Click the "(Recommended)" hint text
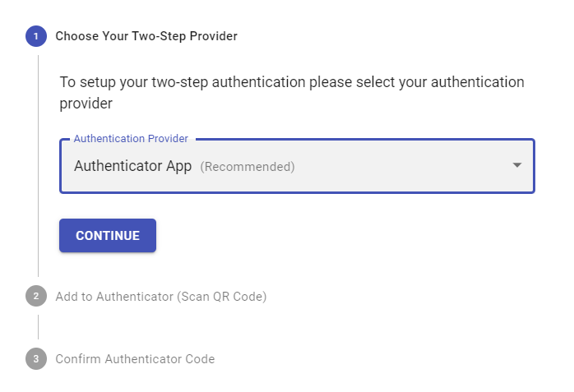This screenshot has height=392, width=574. click(x=248, y=167)
